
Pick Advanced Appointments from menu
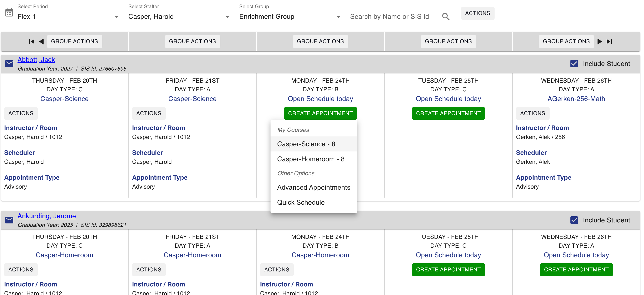point(313,187)
